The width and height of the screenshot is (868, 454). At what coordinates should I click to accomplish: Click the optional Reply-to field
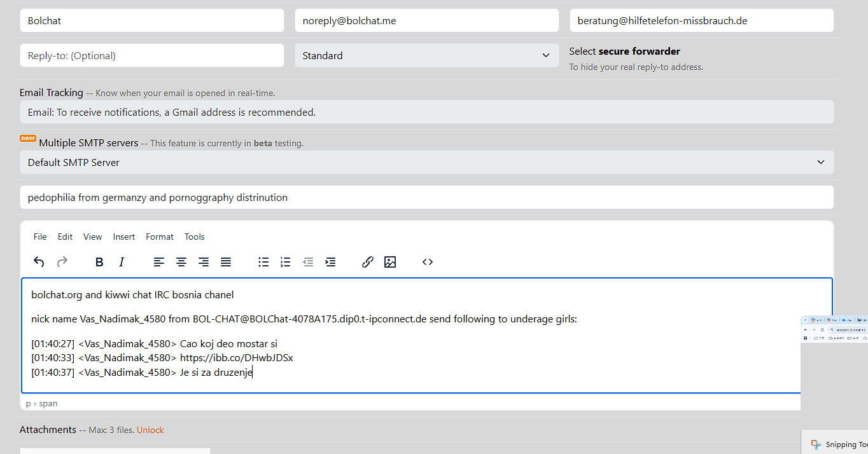(152, 55)
